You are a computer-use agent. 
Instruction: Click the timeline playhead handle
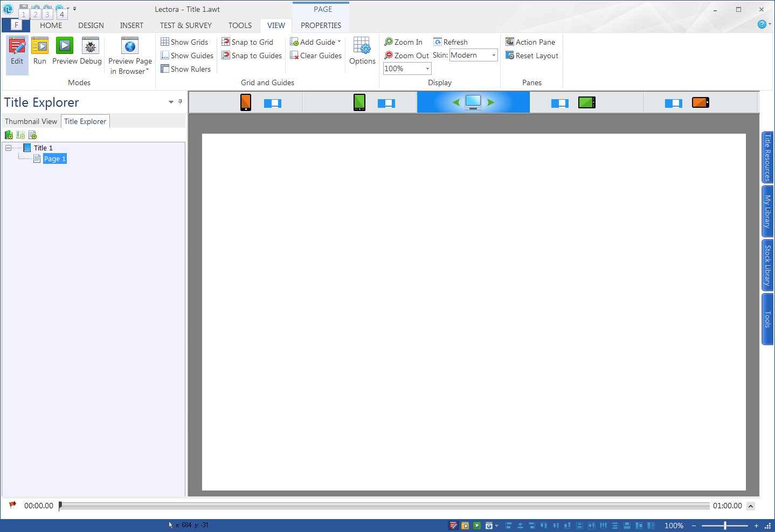click(x=60, y=506)
